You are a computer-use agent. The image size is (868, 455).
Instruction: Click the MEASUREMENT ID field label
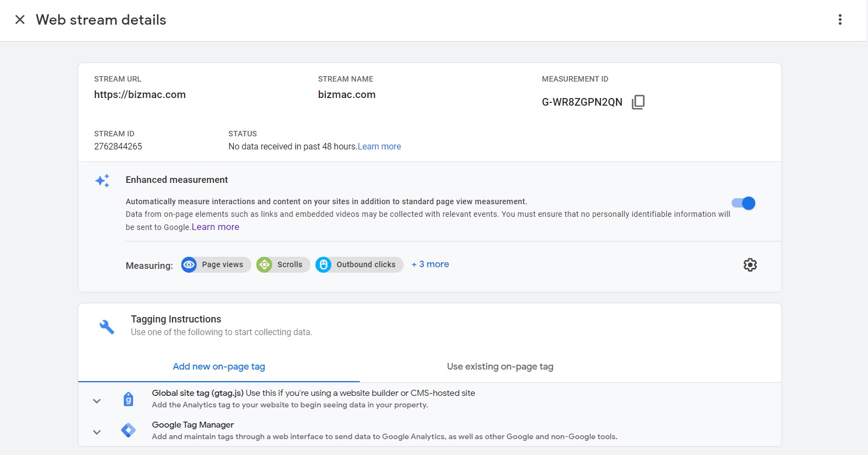575,79
